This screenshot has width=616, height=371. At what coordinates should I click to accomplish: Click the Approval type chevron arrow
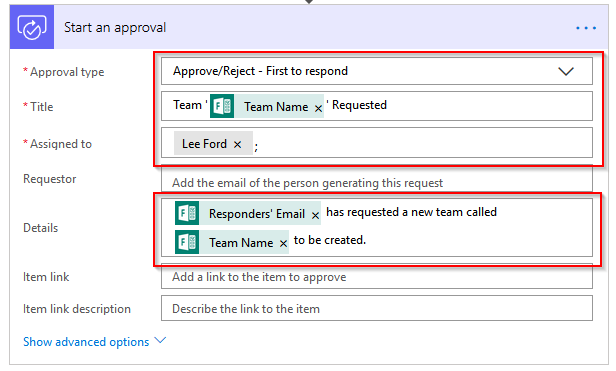(566, 71)
